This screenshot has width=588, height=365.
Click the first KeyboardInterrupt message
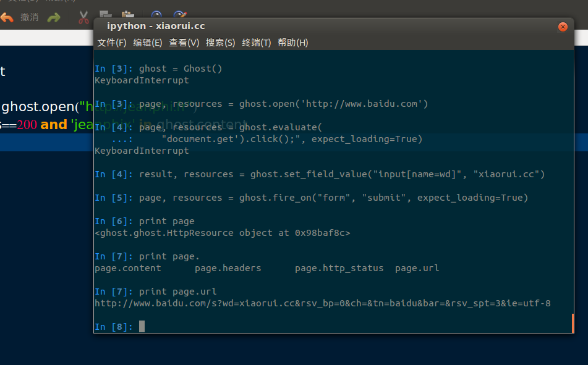point(142,80)
